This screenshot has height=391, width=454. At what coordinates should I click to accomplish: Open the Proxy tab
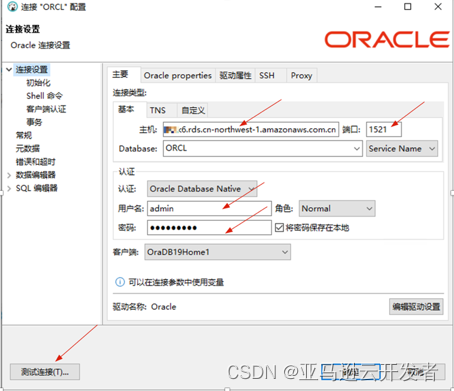coord(301,76)
